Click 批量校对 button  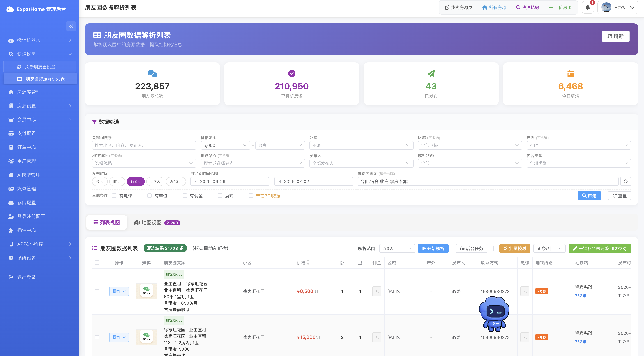tap(515, 248)
